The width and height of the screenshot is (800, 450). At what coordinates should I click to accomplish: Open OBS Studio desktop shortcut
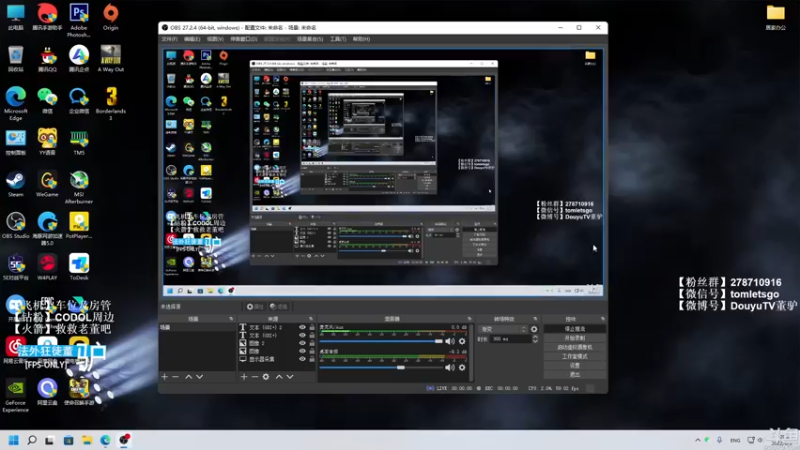coord(15,226)
